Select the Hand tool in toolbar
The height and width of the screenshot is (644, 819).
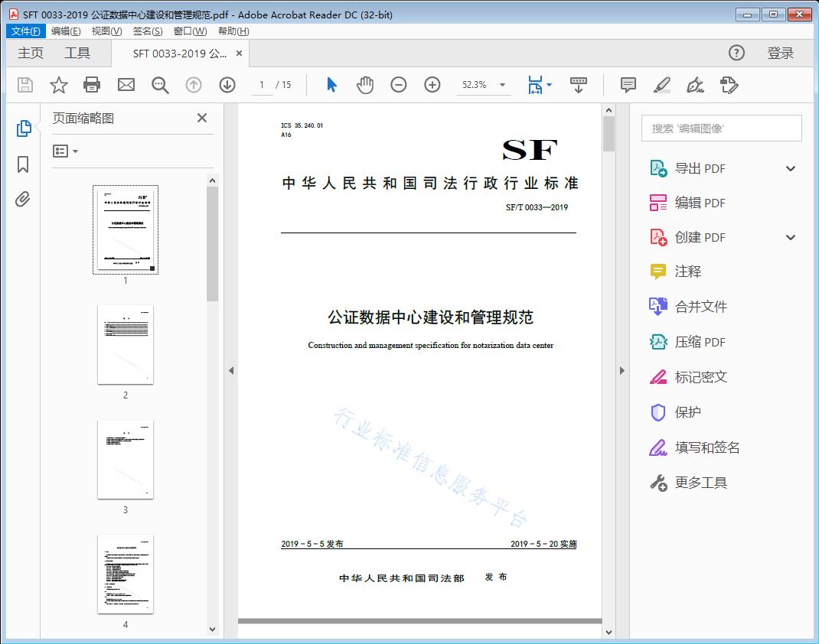(365, 85)
